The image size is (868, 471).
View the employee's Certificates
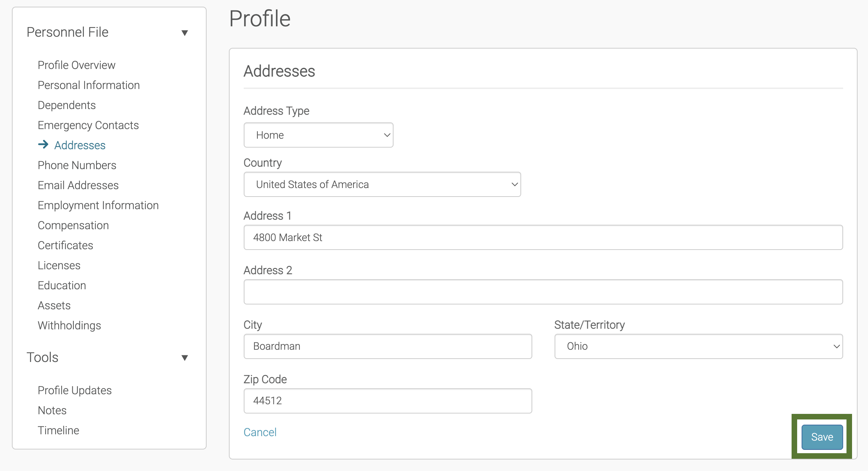tap(65, 245)
